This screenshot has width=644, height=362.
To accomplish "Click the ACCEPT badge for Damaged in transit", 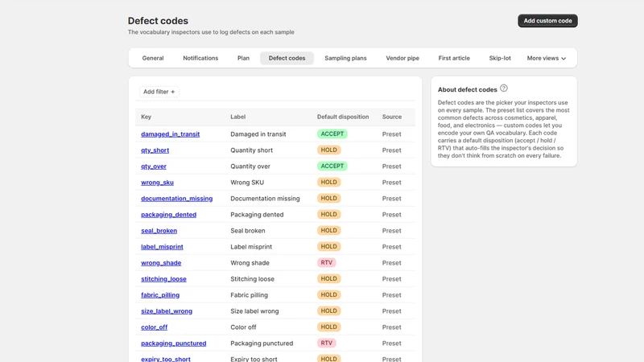I will pyautogui.click(x=332, y=134).
